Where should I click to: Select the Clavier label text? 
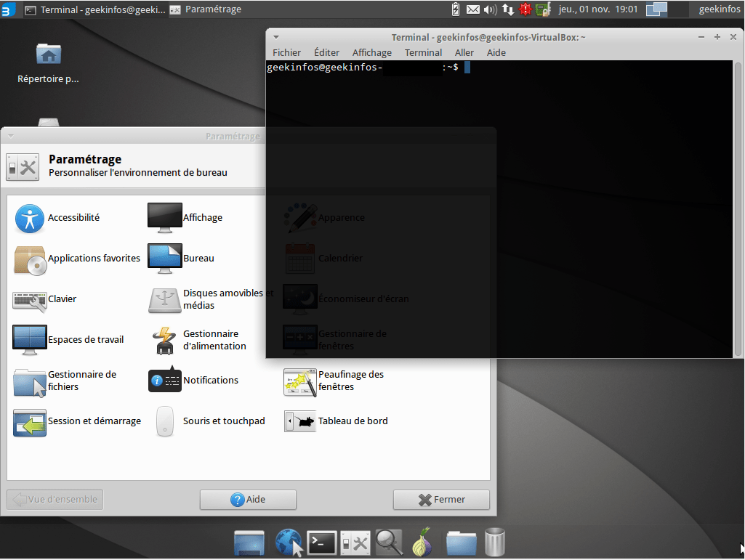[63, 299]
